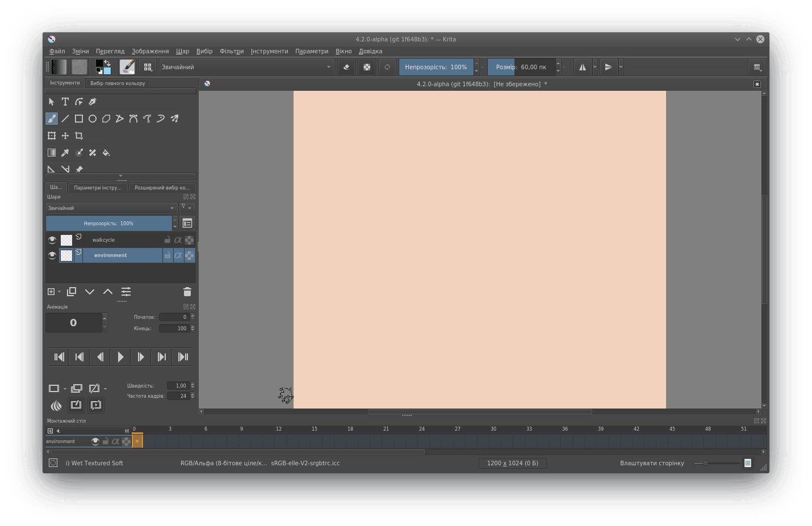
Task: Activate the Transform tool
Action: [x=52, y=136]
